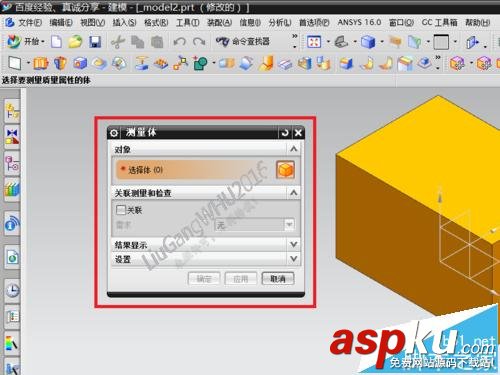Image resolution: width=500 pixels, height=375 pixels.
Task: Click the Revolve feature icon
Action: click(60, 63)
